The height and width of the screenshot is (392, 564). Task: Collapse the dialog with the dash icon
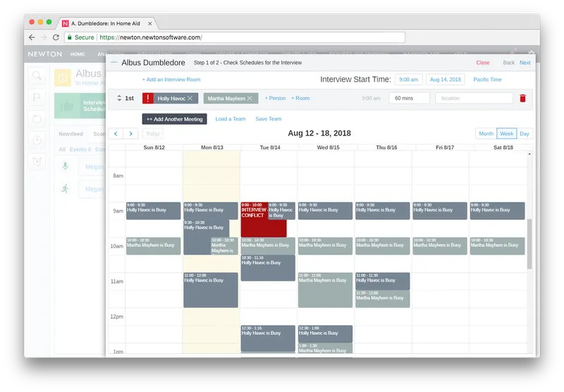pos(114,63)
